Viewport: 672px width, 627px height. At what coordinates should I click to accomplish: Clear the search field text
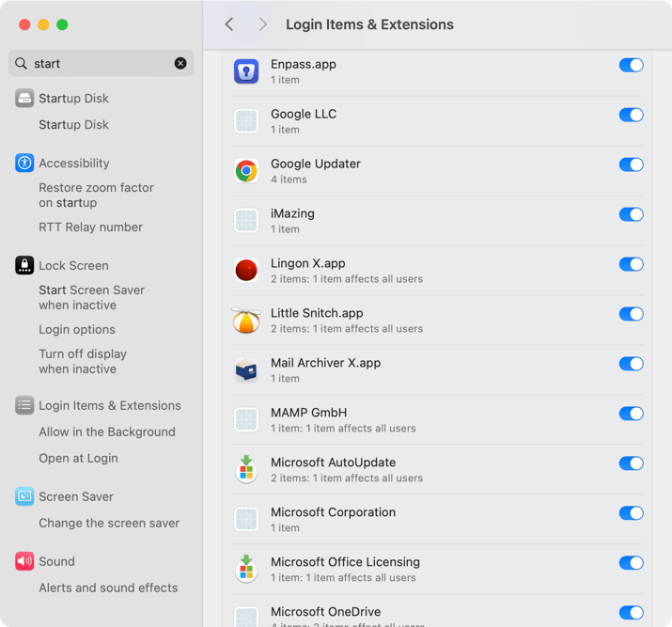click(x=180, y=64)
